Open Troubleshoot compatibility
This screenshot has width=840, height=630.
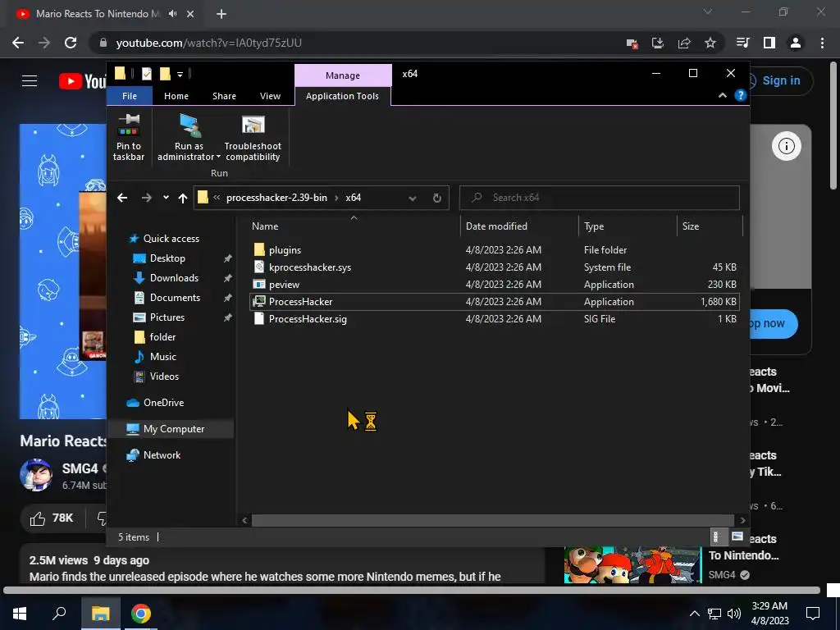pos(253,137)
